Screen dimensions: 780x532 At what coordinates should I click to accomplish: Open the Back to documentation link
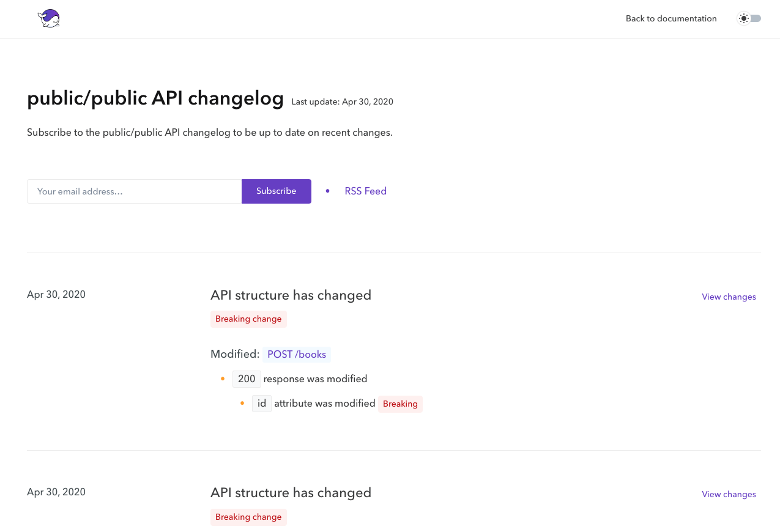[671, 18]
